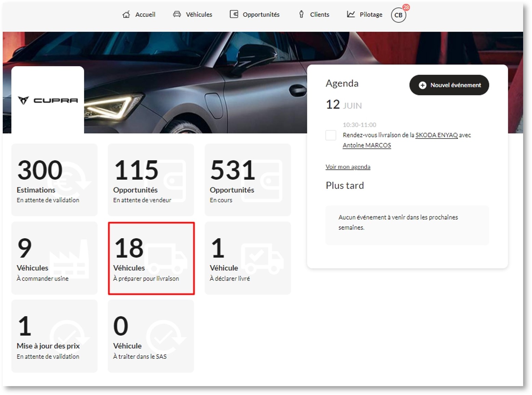Click the Voir mon agenda link
The image size is (532, 395).
pos(348,167)
